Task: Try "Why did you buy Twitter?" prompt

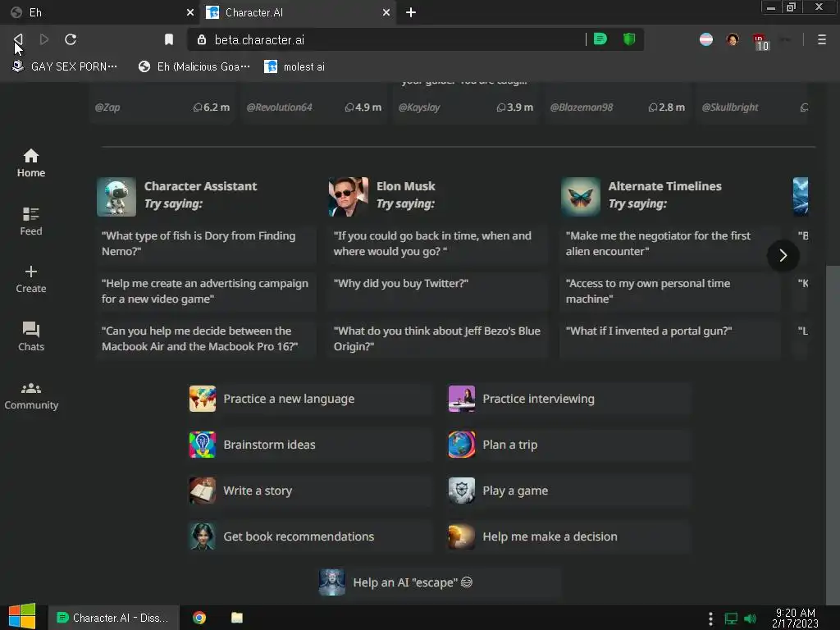Action: tap(438, 291)
